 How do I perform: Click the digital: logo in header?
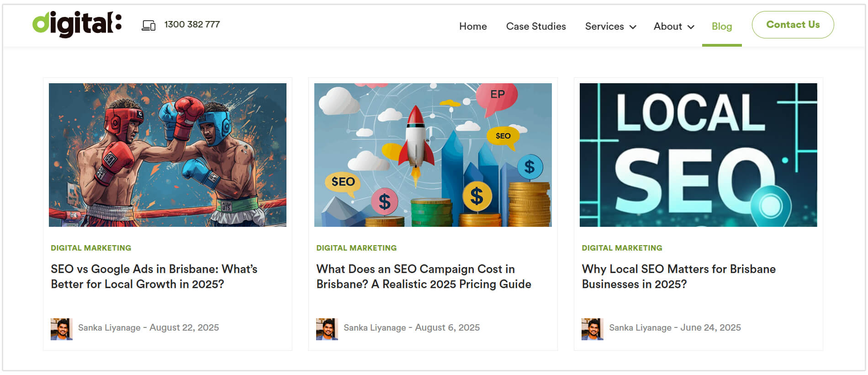pos(77,24)
